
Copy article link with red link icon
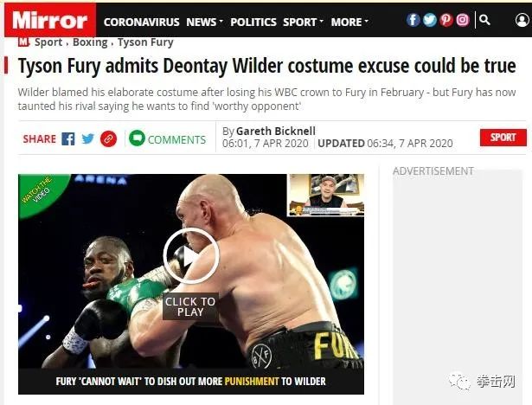pos(109,138)
